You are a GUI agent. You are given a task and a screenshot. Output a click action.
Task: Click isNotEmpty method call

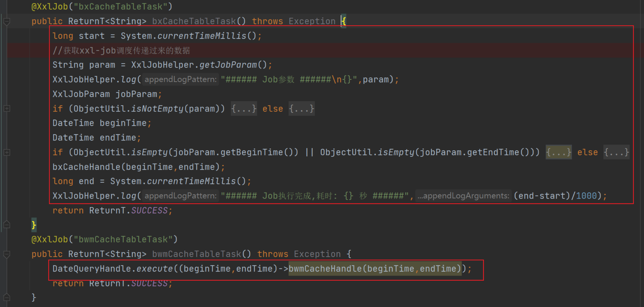[157, 109]
